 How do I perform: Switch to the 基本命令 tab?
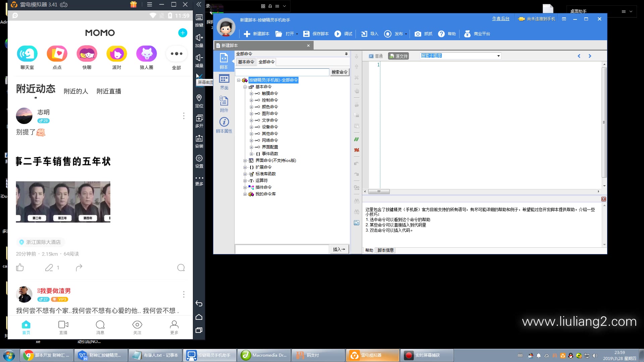(246, 62)
